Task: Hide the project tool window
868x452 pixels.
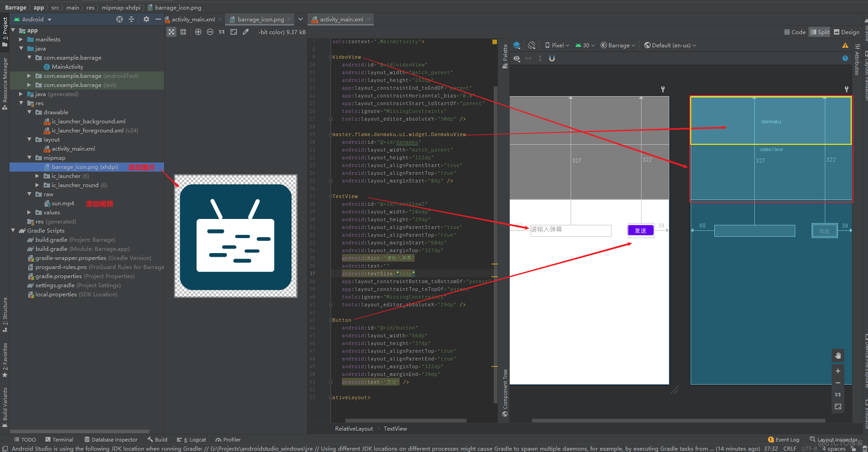Action: click(x=158, y=19)
